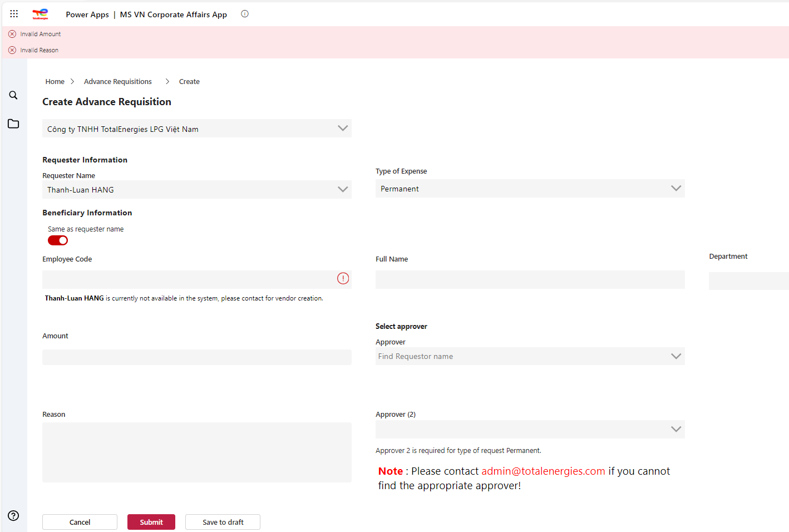Focus the Employee Code field

pos(197,279)
